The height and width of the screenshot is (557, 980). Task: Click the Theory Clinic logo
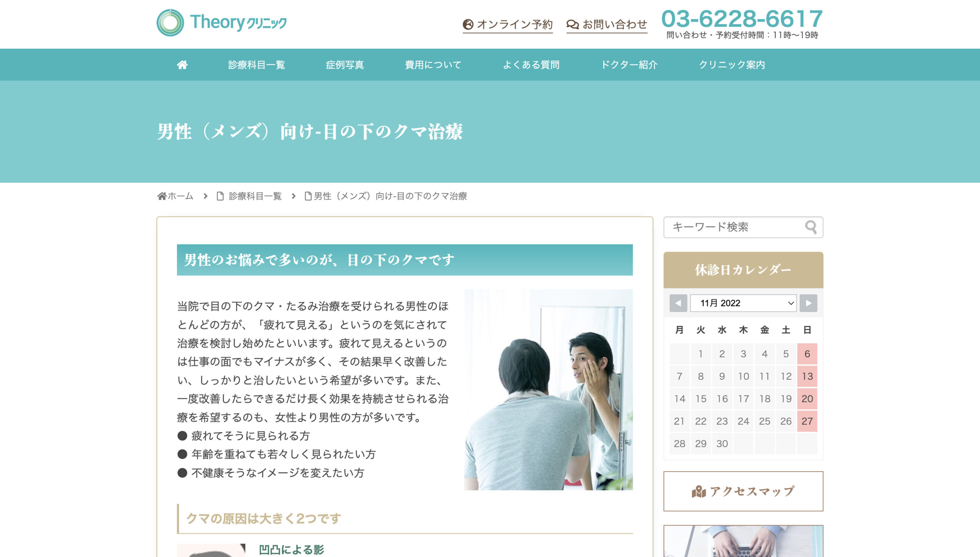coord(222,23)
